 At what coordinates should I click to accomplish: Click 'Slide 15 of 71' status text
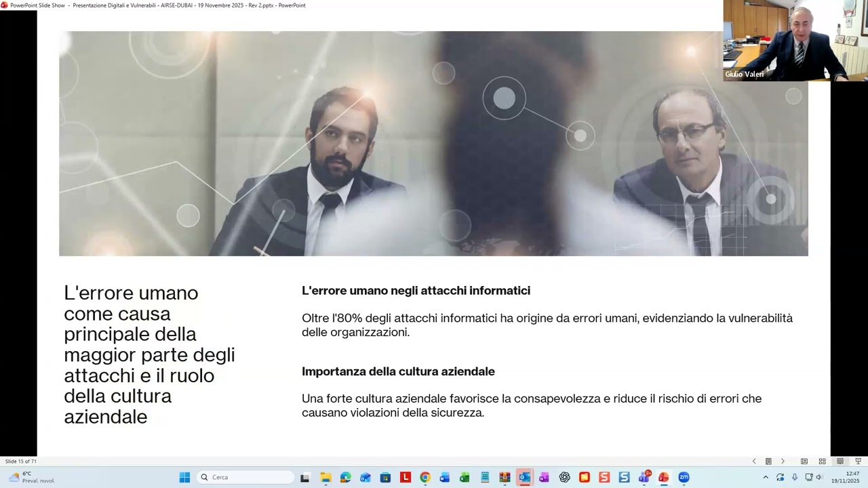click(21, 462)
